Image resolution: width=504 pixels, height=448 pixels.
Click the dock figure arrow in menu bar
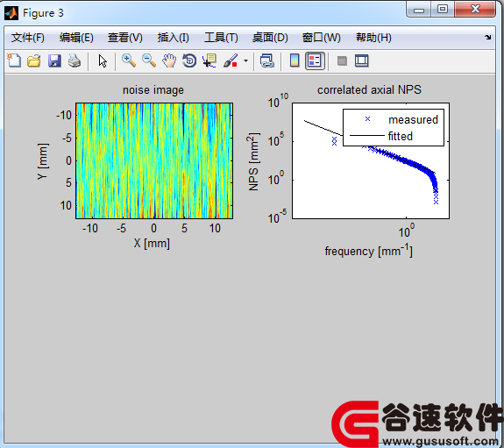(488, 38)
